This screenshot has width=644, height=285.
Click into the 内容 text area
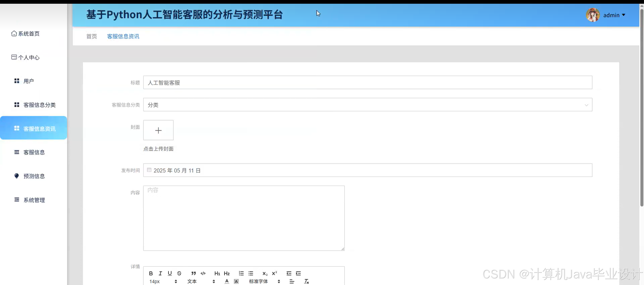(x=244, y=218)
